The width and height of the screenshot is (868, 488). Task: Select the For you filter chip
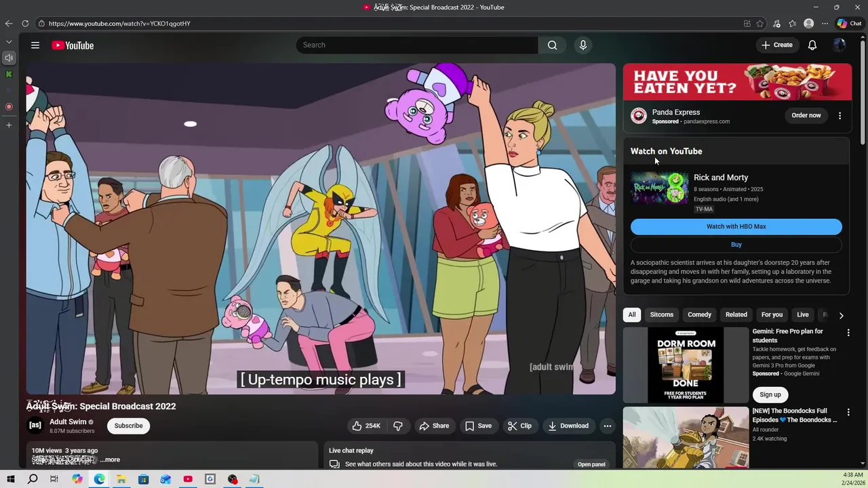point(772,314)
